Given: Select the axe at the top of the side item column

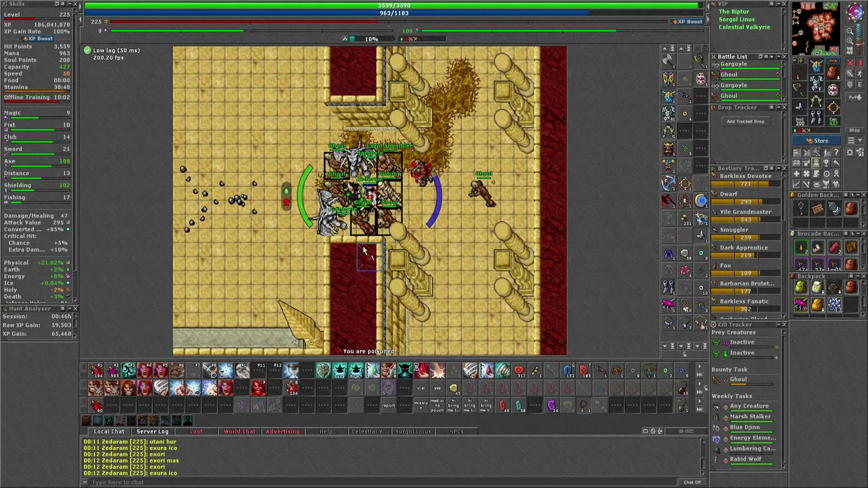Looking at the screenshot, I should click(669, 60).
